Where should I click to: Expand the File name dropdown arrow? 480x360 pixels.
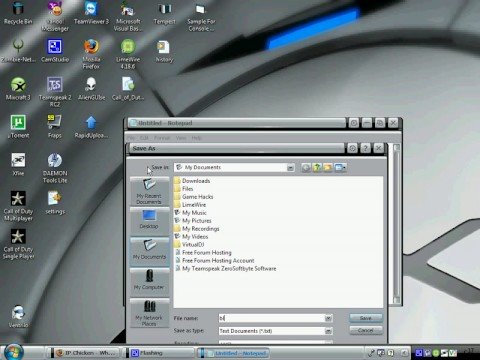[x=328, y=318]
